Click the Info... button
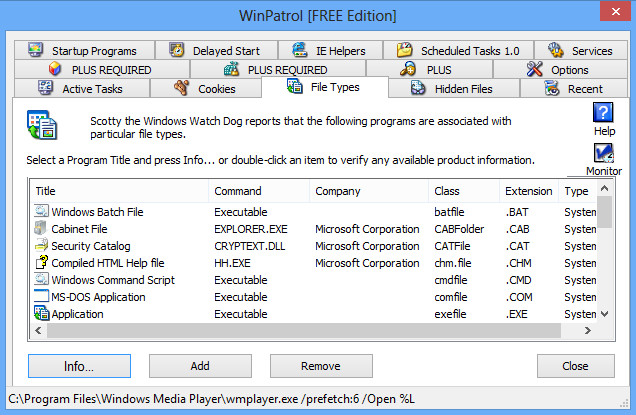The width and height of the screenshot is (636, 415). pos(80,366)
